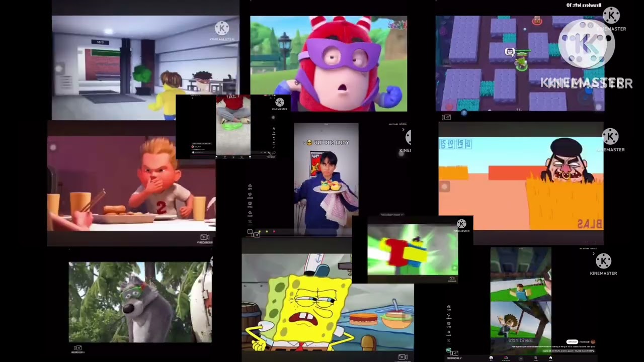Share the boy-holding-plate short video
The width and height of the screenshot is (644, 362).
click(250, 214)
